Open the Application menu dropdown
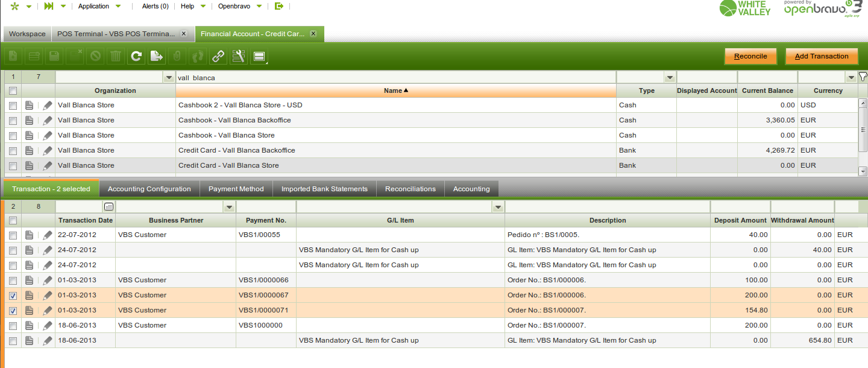 point(99,6)
